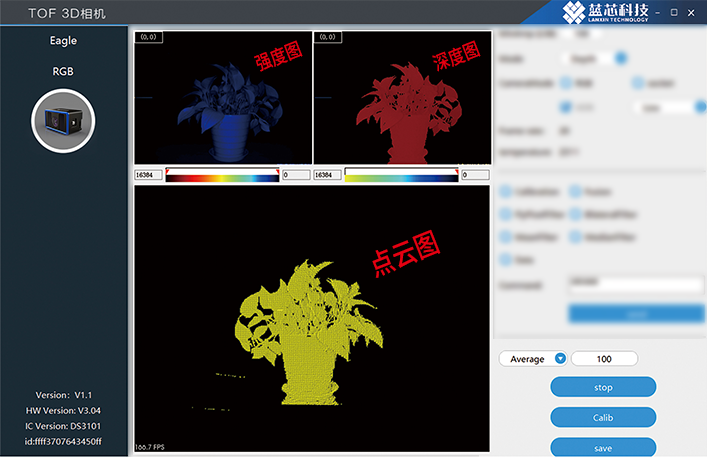707x467 pixels.
Task: Expand the Mode dropdown set to Depth
Action: coord(620,58)
